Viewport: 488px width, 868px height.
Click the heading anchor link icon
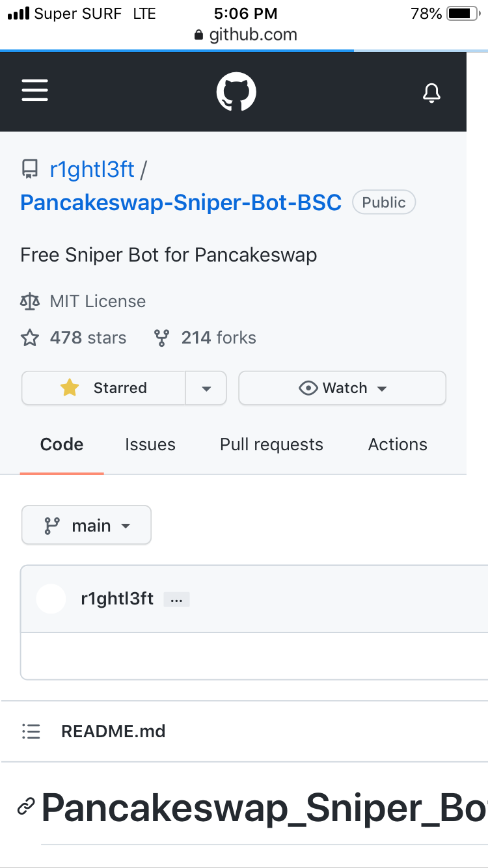(x=26, y=807)
